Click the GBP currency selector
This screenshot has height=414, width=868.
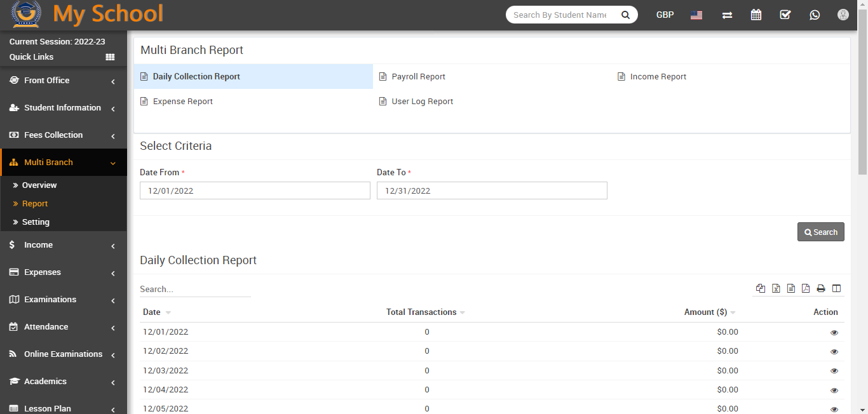tap(665, 15)
